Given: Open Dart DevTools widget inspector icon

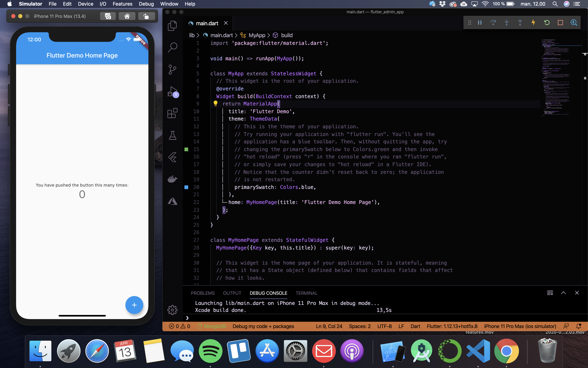Looking at the screenshot, I should [x=574, y=23].
